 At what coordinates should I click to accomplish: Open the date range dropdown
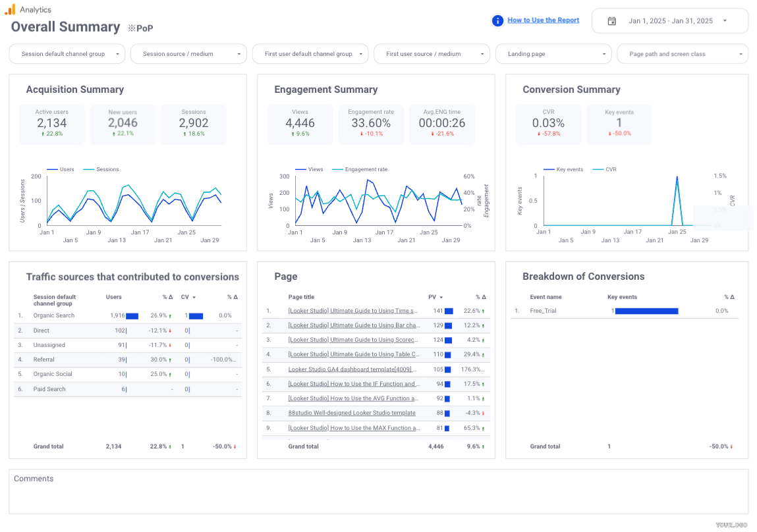tap(725, 21)
